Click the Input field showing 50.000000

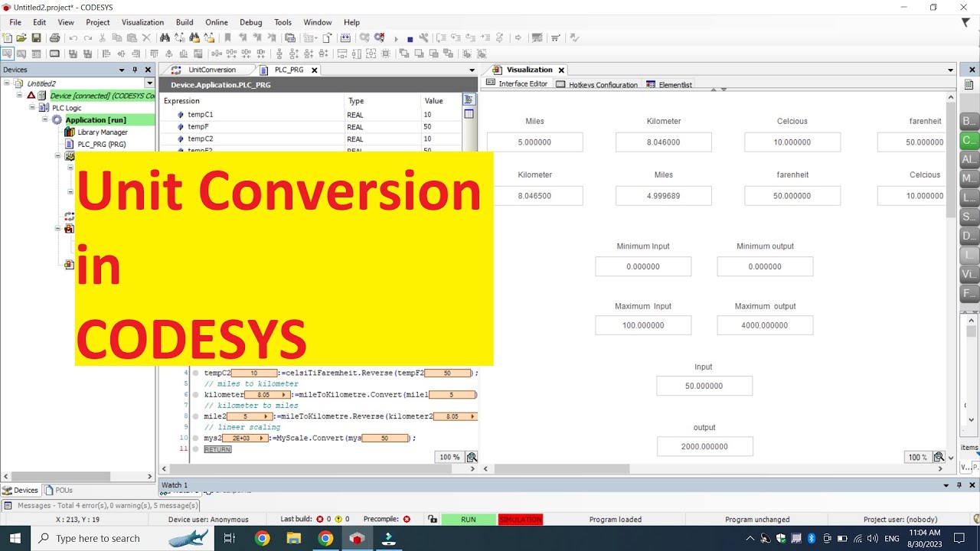tap(704, 386)
